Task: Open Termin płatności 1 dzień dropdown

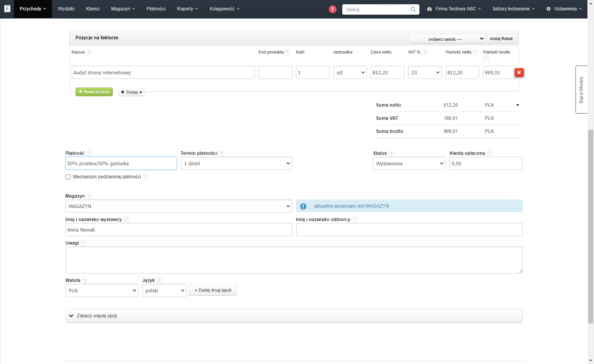Action: point(236,163)
